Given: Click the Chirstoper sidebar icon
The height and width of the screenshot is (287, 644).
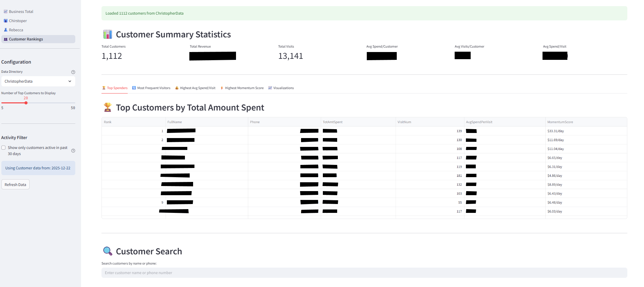Looking at the screenshot, I should (5, 21).
